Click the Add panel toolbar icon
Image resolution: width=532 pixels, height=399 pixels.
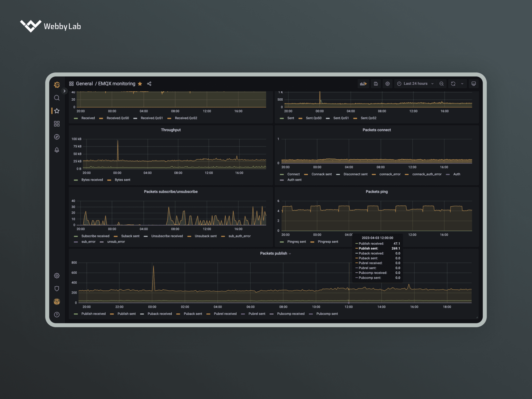pyautogui.click(x=363, y=84)
